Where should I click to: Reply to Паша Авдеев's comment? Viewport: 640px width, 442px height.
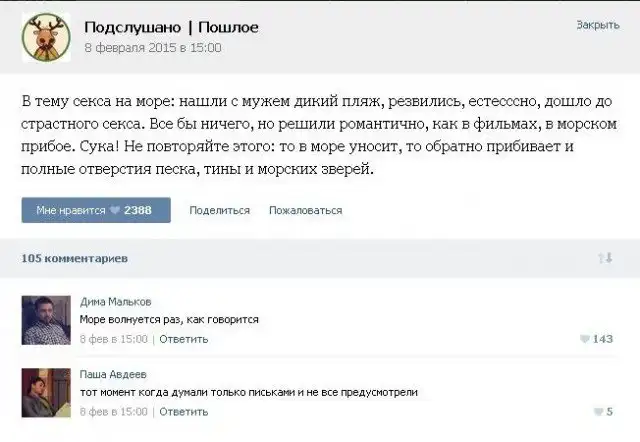click(183, 411)
